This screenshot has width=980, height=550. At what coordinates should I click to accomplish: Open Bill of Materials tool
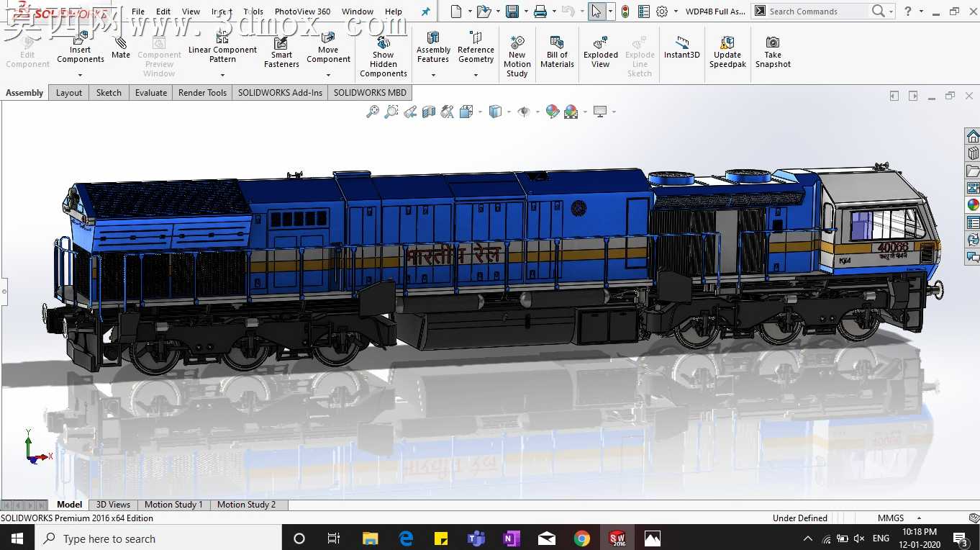[x=557, y=51]
